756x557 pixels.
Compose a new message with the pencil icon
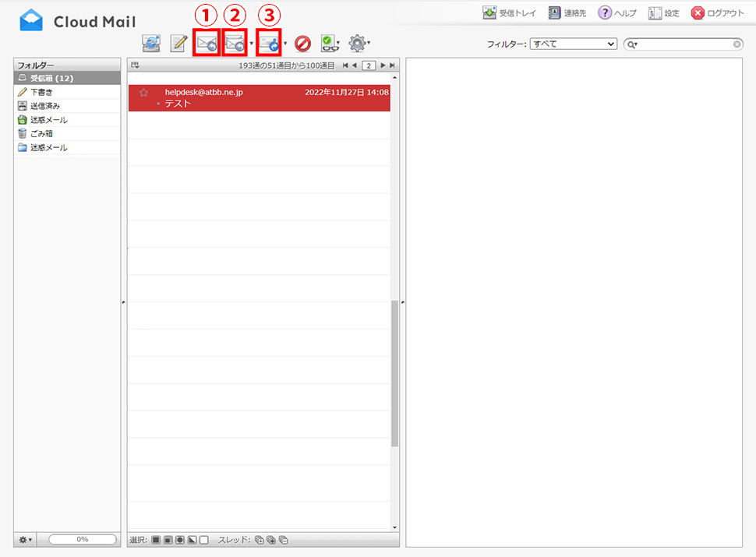point(178,44)
